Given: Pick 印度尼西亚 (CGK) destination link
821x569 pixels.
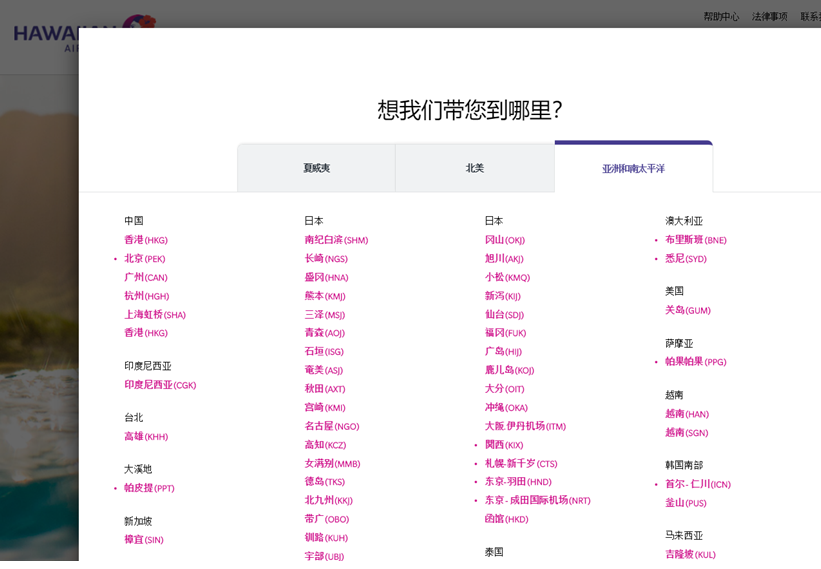Looking at the screenshot, I should pos(160,385).
